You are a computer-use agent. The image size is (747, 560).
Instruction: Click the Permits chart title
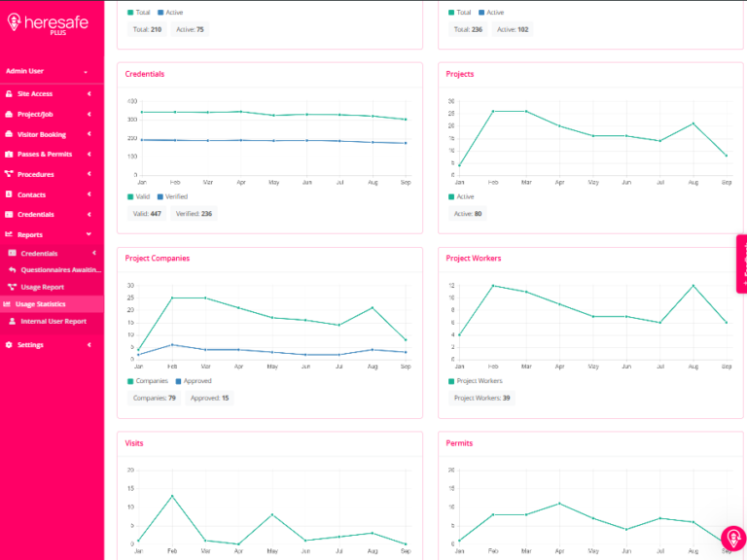click(459, 443)
